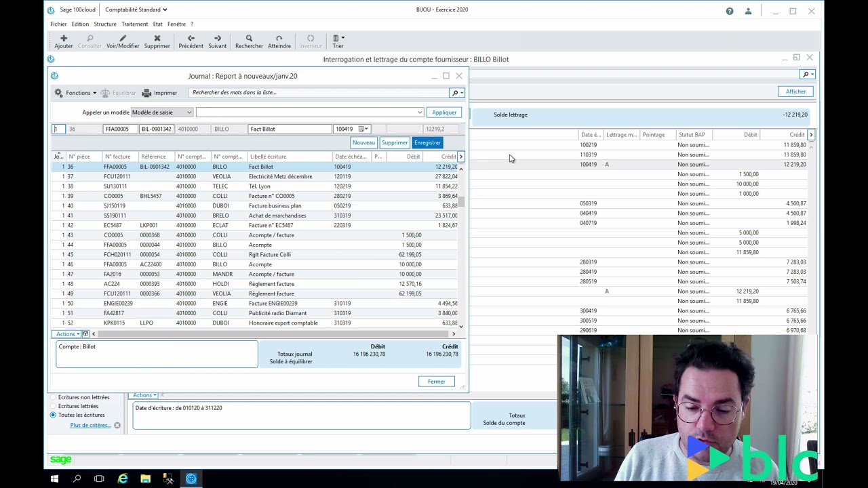The image size is (868, 488).
Task: Select Ecritures lettrées radio option
Action: [x=53, y=406]
